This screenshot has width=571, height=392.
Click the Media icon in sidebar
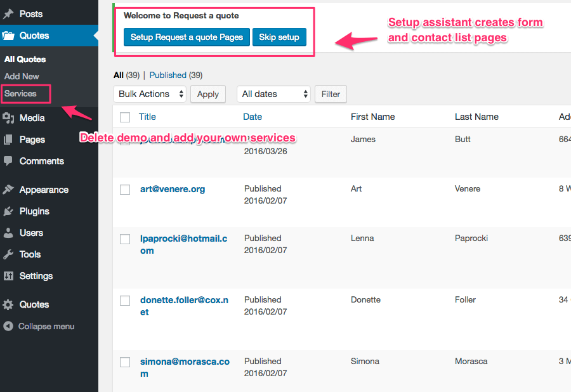coord(8,118)
